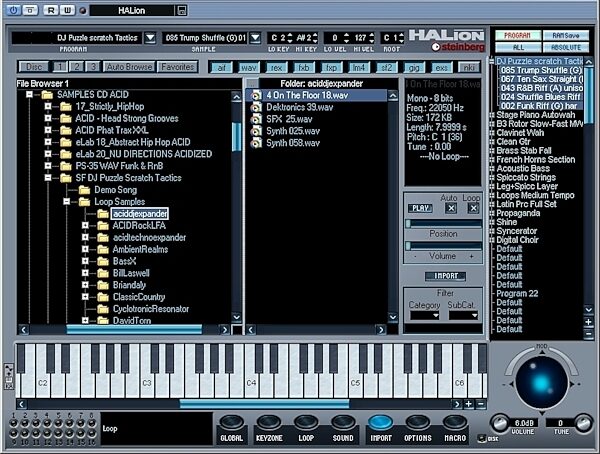Open the MACRO page knob button
The image size is (600, 454).
point(455,423)
